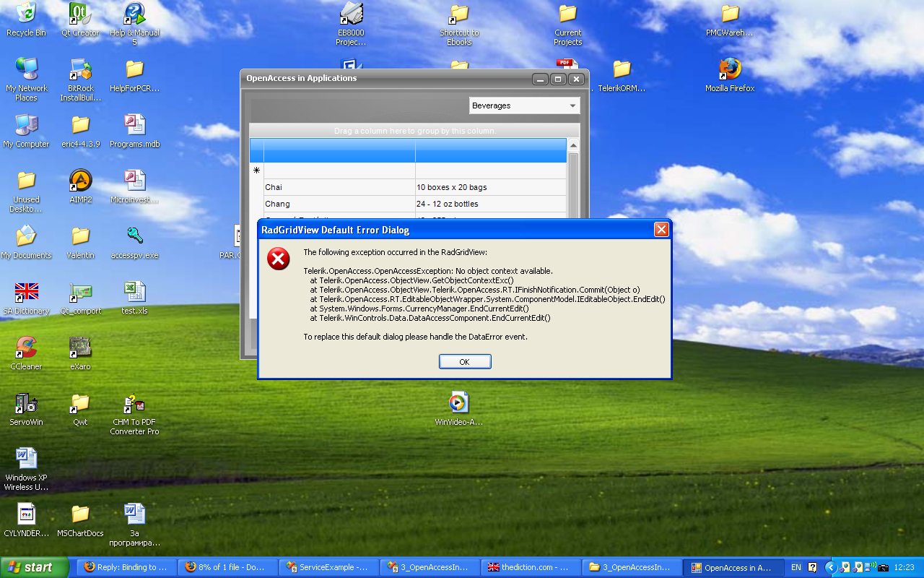
Task: Switch to '8% of 1 file' downloads taskbar button
Action: coord(228,567)
